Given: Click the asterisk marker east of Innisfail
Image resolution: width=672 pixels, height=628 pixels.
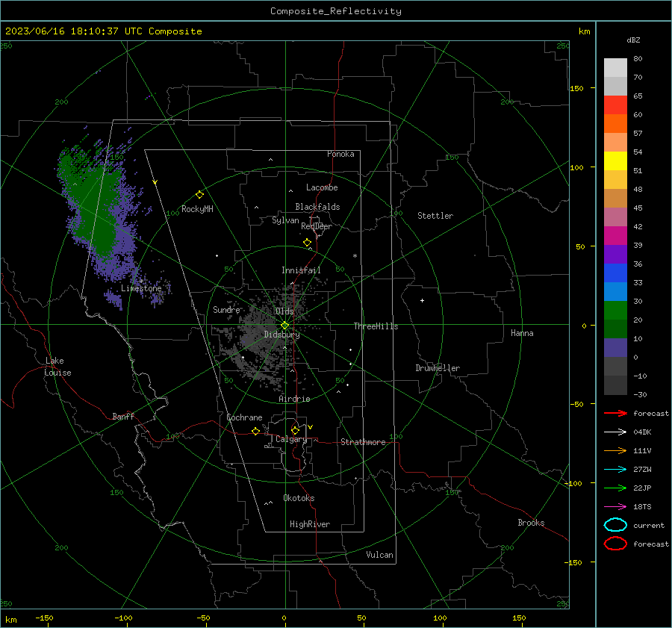Looking at the screenshot, I should click(x=355, y=256).
